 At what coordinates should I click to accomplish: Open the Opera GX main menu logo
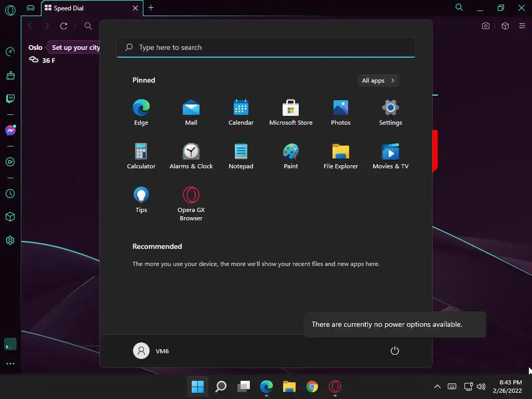point(10,10)
